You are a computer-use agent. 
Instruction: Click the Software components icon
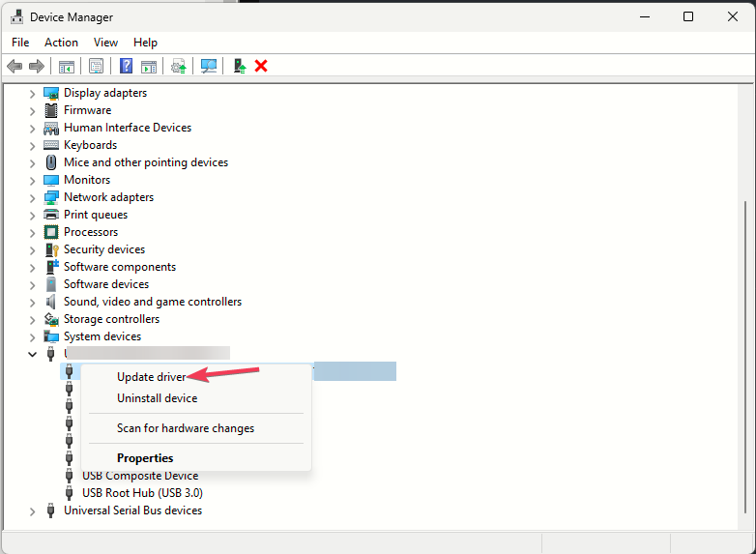click(52, 267)
